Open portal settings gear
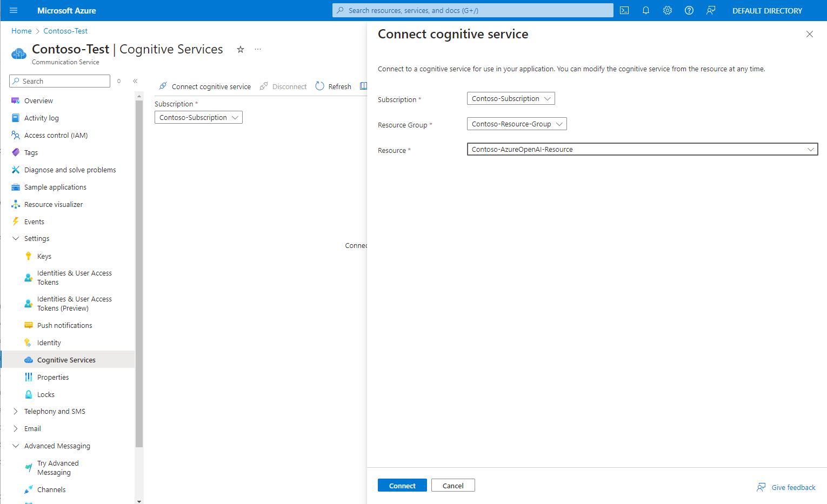Screen dimensions: 827x504 click(668, 10)
